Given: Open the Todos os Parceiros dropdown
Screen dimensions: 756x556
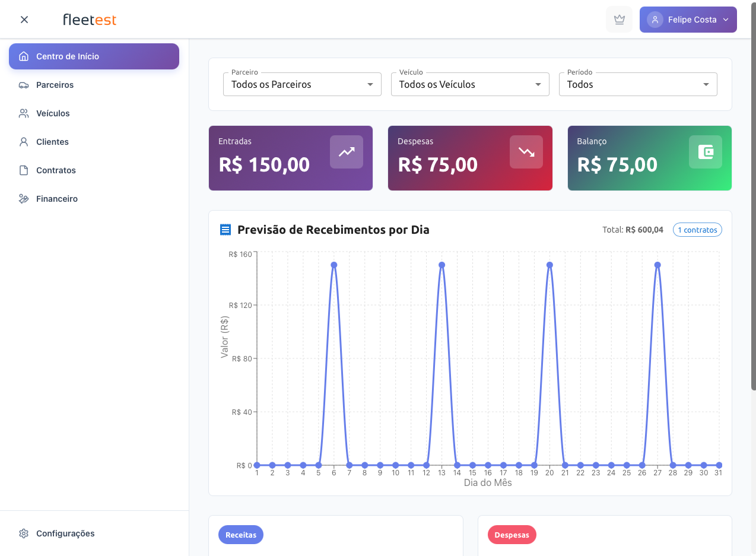Looking at the screenshot, I should point(301,84).
